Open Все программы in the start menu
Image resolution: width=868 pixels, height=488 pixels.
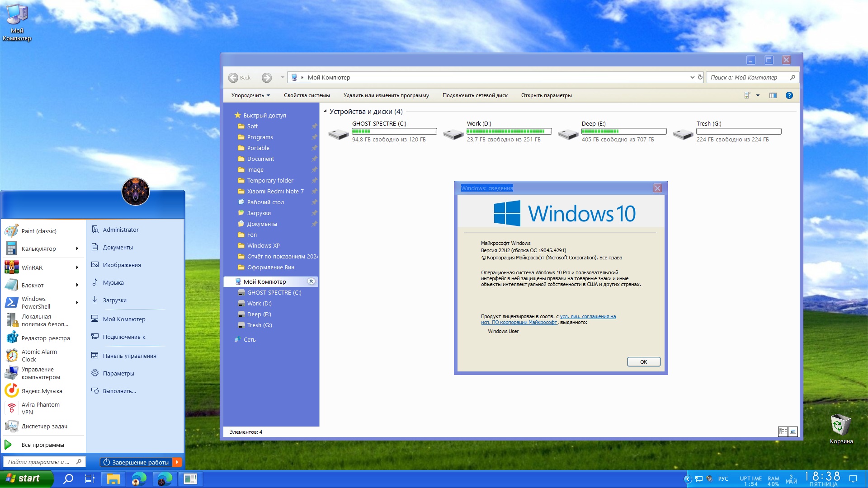pos(43,445)
